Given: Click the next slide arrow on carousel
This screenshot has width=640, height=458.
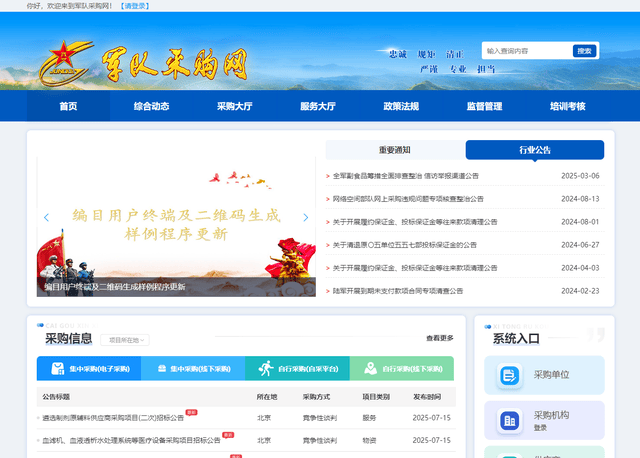Looking at the screenshot, I should click(306, 217).
